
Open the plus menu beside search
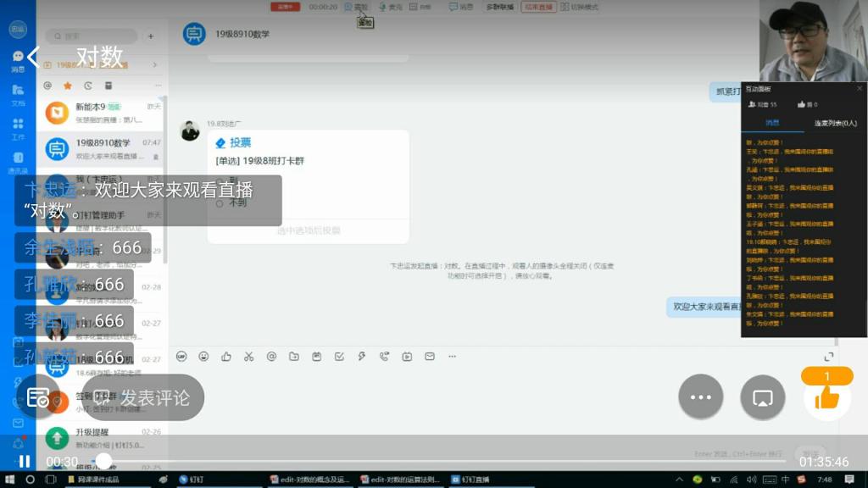pos(151,36)
